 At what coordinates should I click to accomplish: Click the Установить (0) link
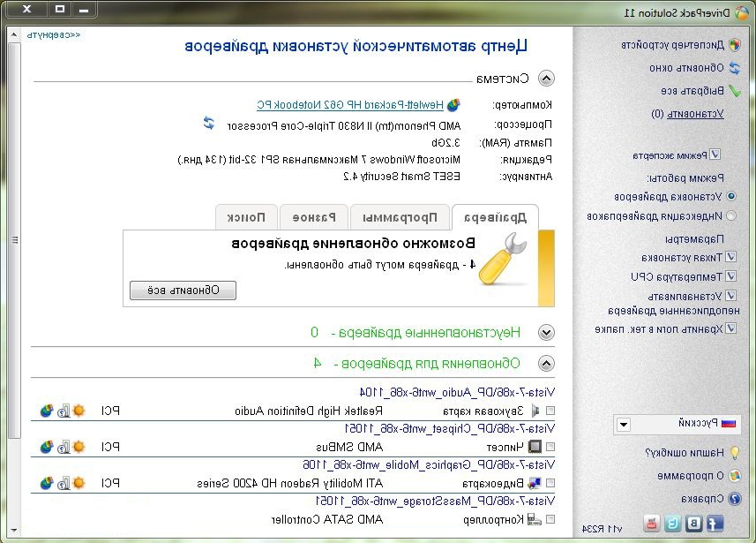tap(687, 114)
